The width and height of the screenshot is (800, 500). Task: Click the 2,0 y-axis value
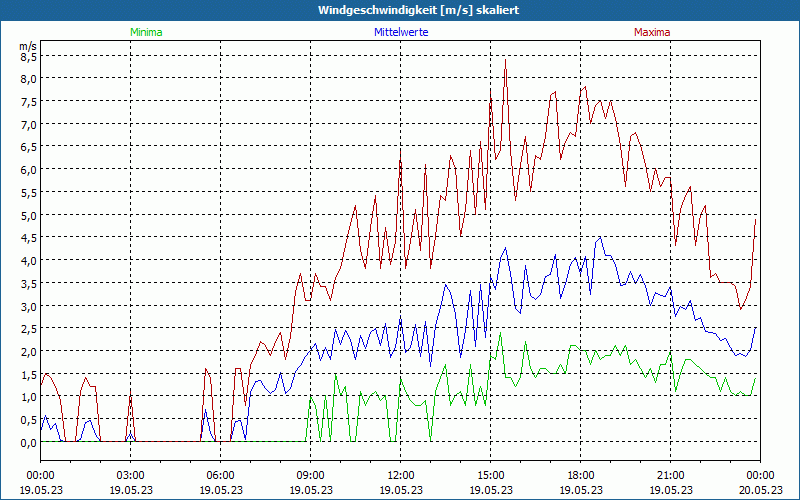tap(29, 352)
